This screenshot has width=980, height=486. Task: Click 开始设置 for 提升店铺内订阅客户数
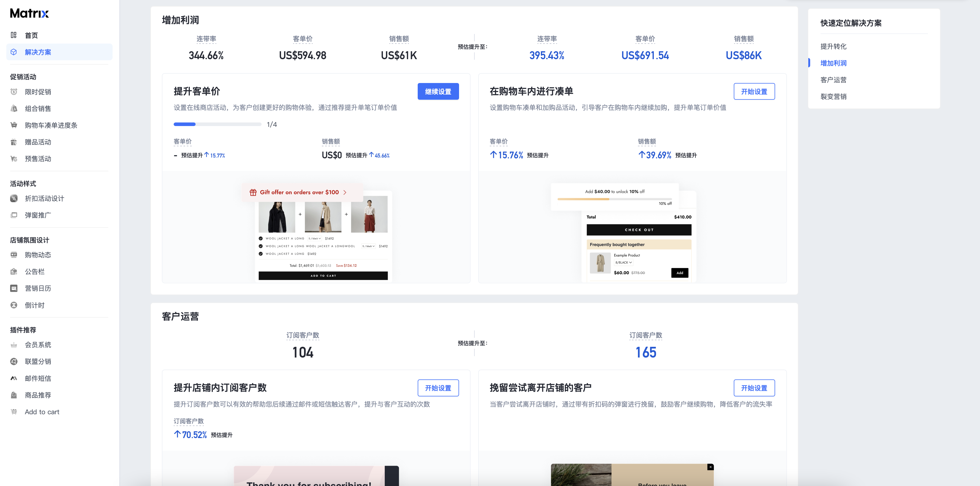[438, 388]
